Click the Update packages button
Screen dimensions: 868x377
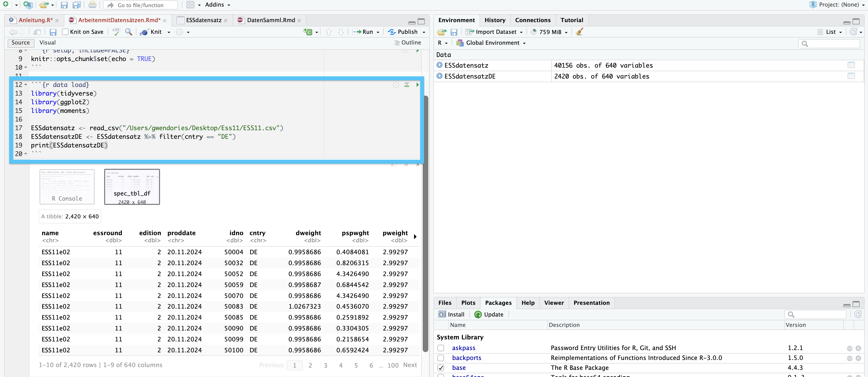point(489,314)
